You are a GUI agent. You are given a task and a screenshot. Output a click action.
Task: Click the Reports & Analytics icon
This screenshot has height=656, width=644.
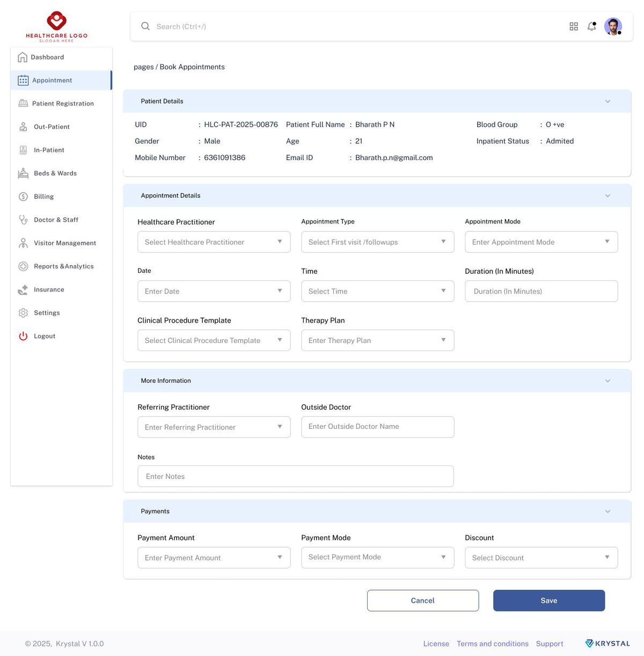tap(23, 266)
